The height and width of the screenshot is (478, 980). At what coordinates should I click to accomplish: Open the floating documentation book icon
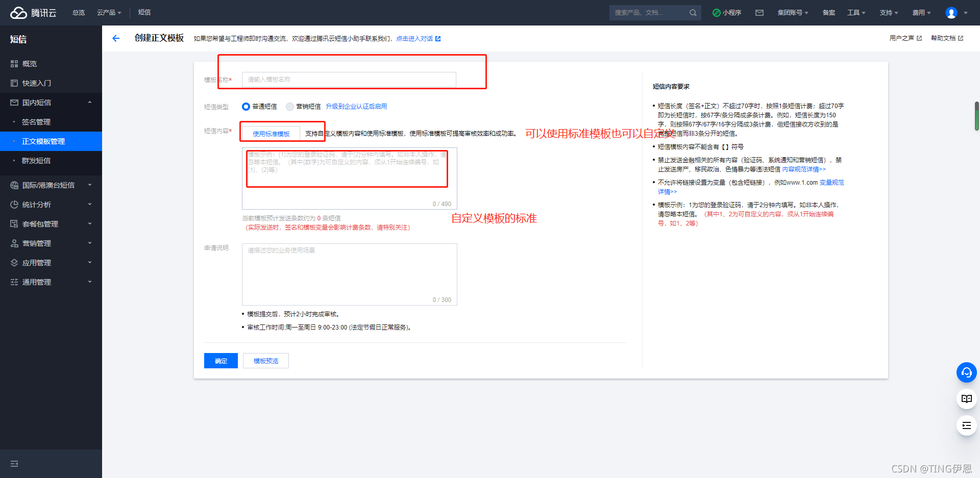(967, 399)
